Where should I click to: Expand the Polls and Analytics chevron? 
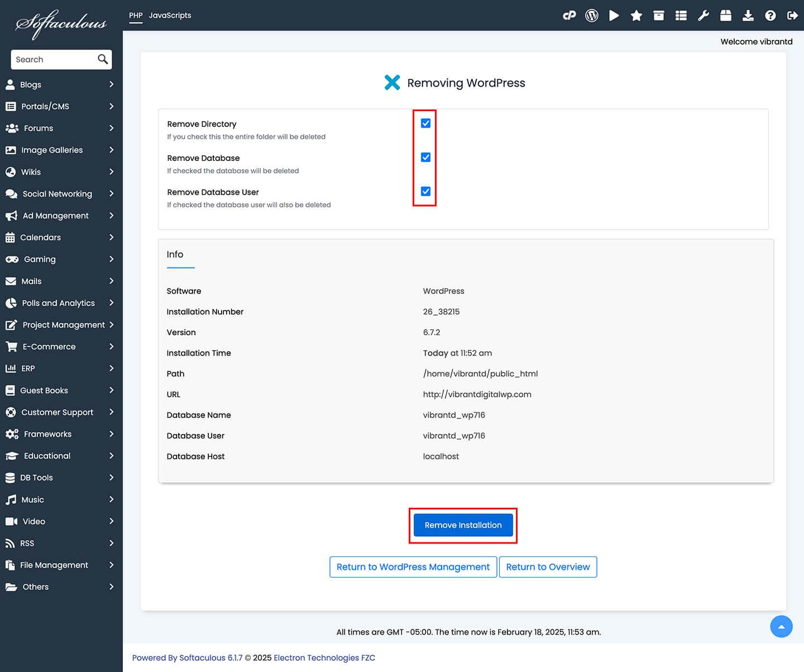[112, 303]
